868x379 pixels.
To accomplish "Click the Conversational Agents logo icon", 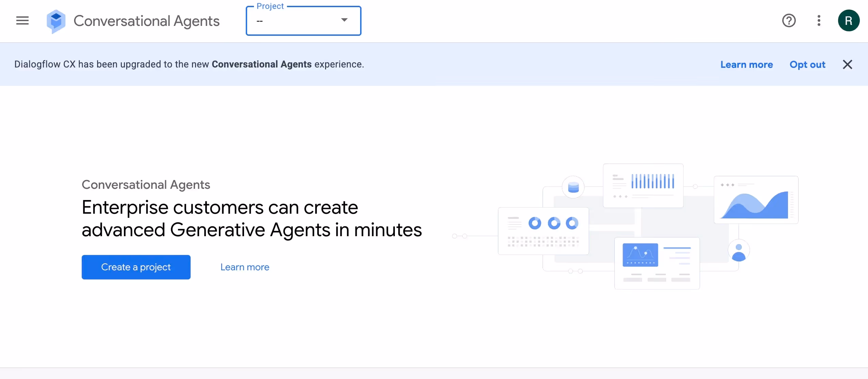I will (x=56, y=21).
